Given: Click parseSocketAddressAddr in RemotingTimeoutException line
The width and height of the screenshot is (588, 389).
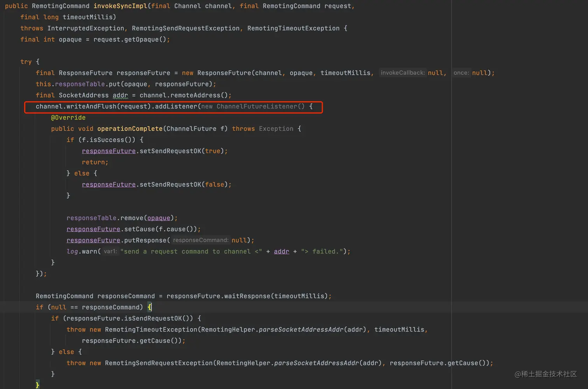Looking at the screenshot, I should 301,329.
